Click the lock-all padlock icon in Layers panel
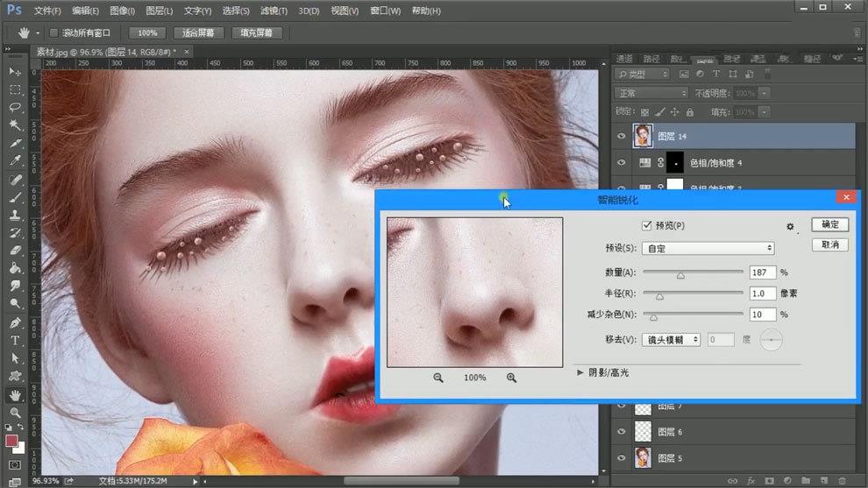Image resolution: width=868 pixels, height=488 pixels. (690, 112)
